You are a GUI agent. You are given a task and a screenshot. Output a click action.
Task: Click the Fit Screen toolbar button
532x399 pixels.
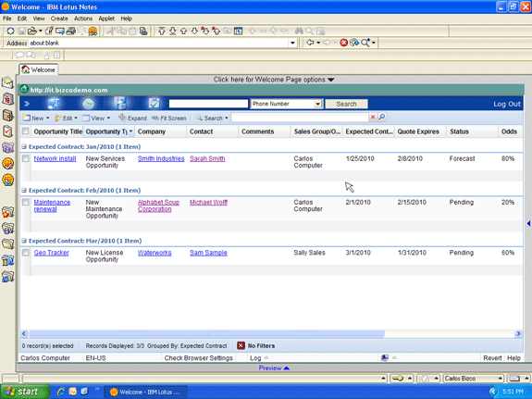point(169,118)
